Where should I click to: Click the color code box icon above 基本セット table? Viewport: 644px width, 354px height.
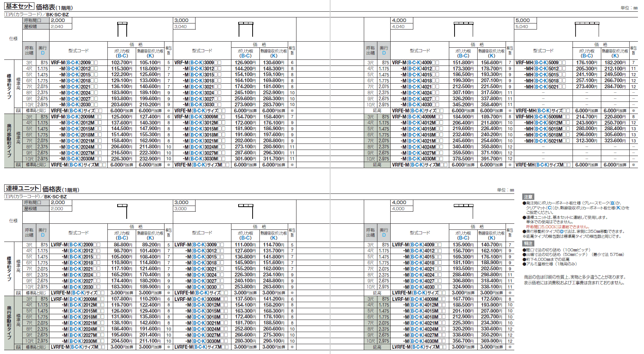click(x=6, y=14)
